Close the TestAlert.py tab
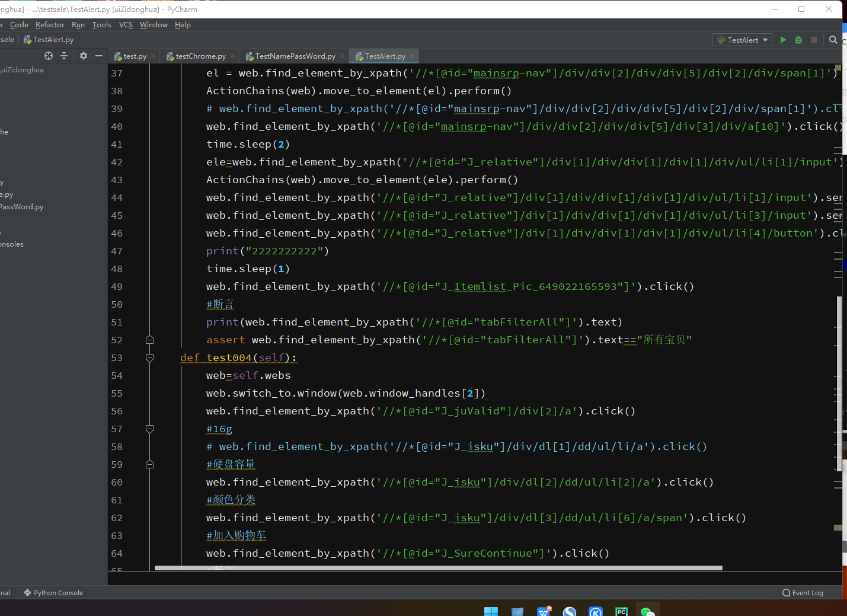 tap(412, 56)
